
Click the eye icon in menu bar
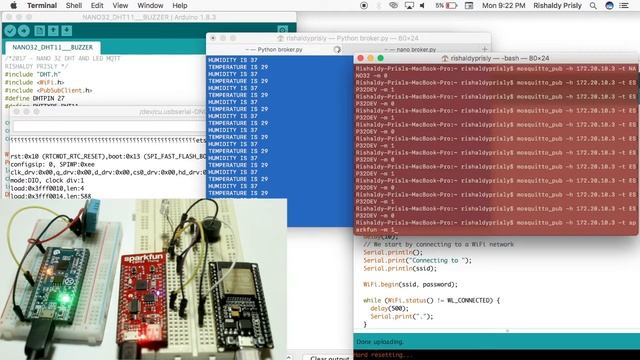click(393, 6)
